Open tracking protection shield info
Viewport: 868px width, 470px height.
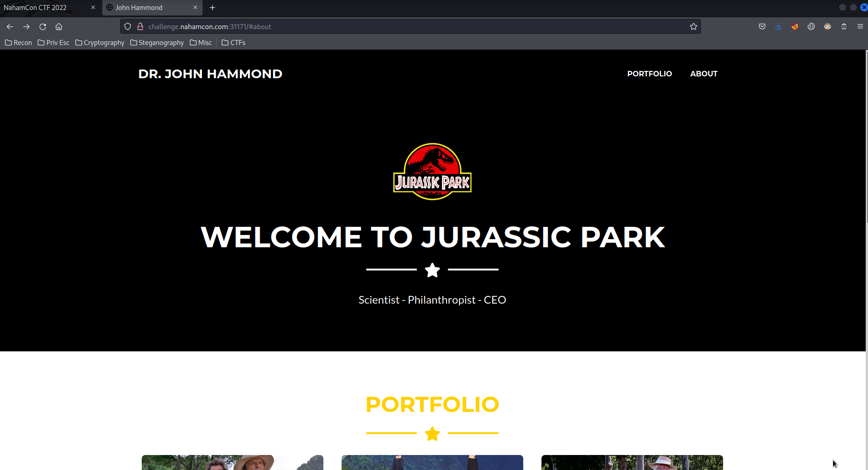(128, 27)
